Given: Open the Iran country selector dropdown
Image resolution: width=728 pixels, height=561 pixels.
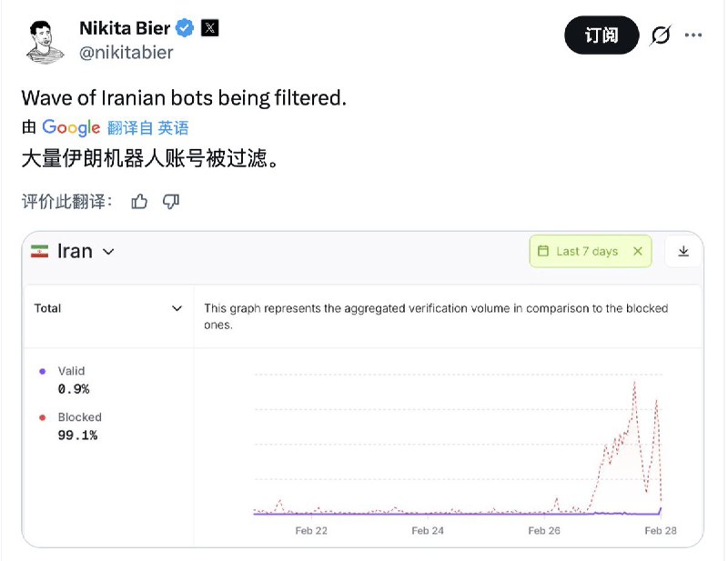Looking at the screenshot, I should coord(107,251).
